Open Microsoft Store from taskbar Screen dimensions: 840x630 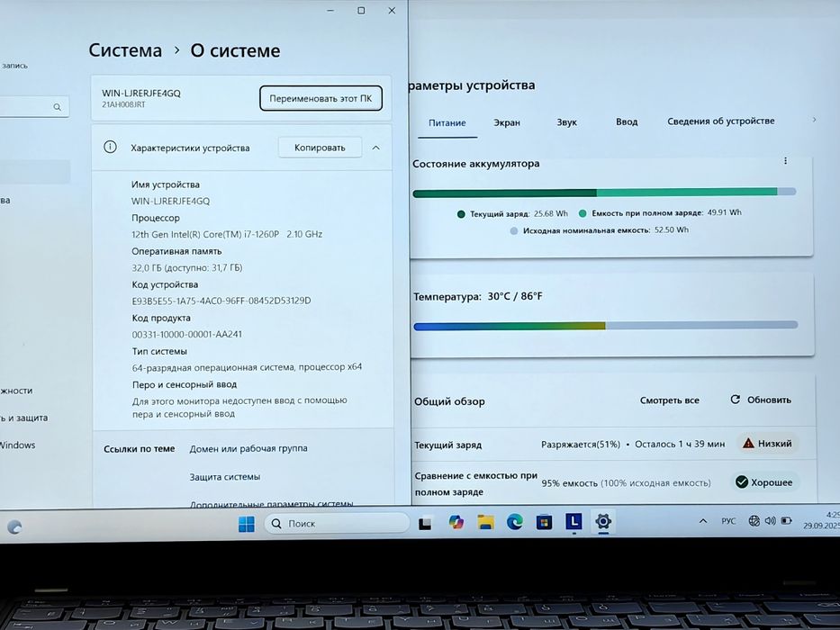pos(545,521)
